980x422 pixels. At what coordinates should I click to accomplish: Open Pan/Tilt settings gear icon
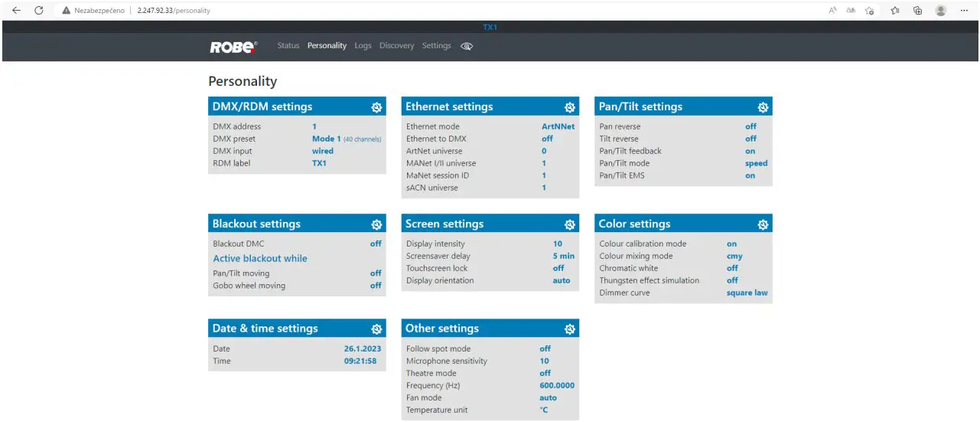[763, 107]
